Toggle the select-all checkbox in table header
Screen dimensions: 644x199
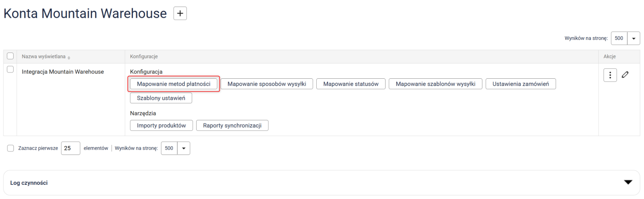point(10,56)
